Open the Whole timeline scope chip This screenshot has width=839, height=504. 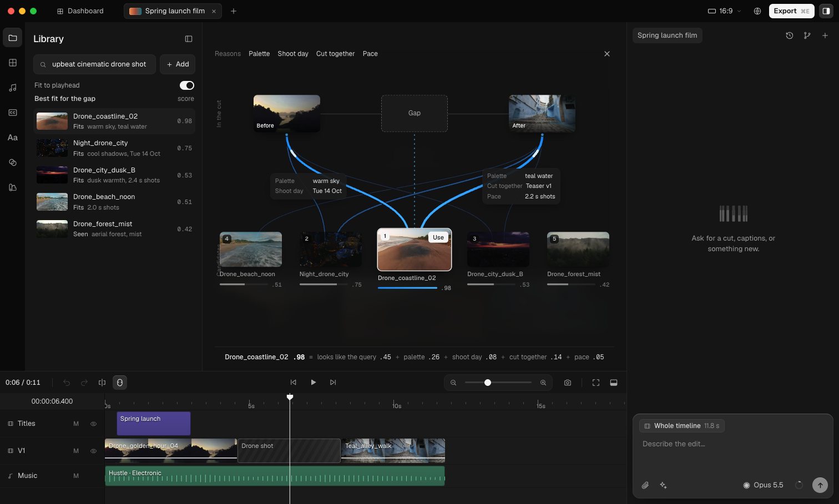(682, 426)
